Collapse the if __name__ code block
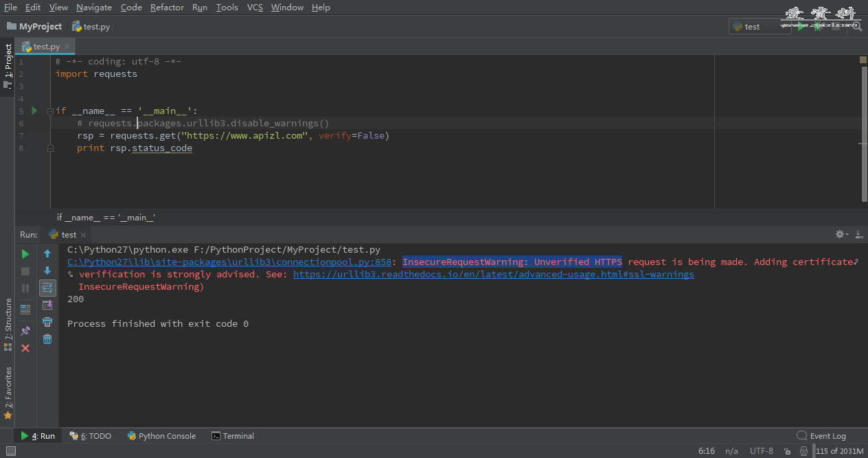The height and width of the screenshot is (458, 868). coord(49,110)
